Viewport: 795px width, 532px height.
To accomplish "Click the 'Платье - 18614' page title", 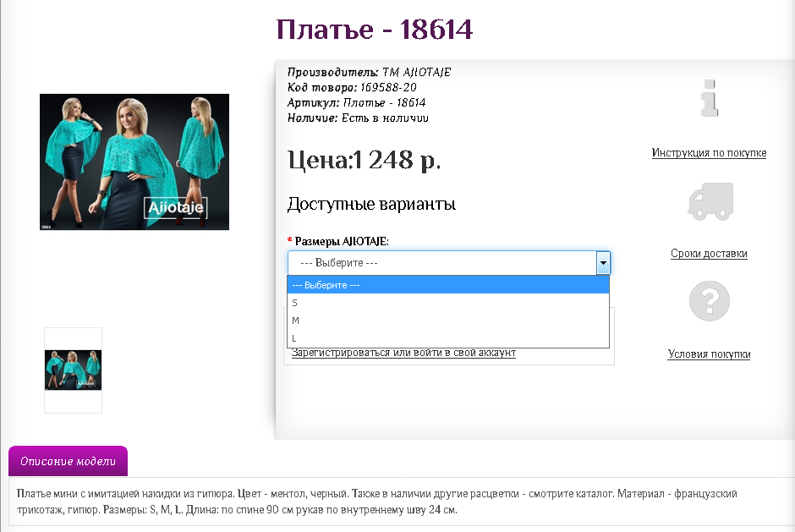I will click(x=374, y=30).
